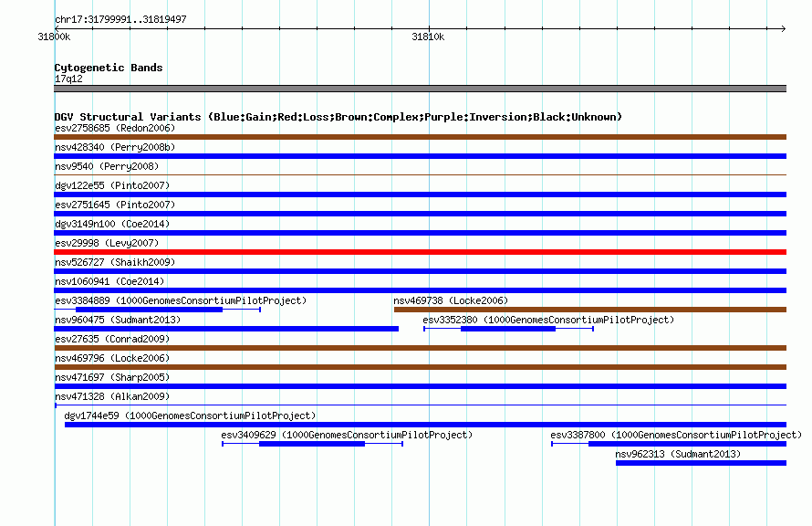Open dgv1744e59 1000Genomes label

pyautogui.click(x=190, y=416)
